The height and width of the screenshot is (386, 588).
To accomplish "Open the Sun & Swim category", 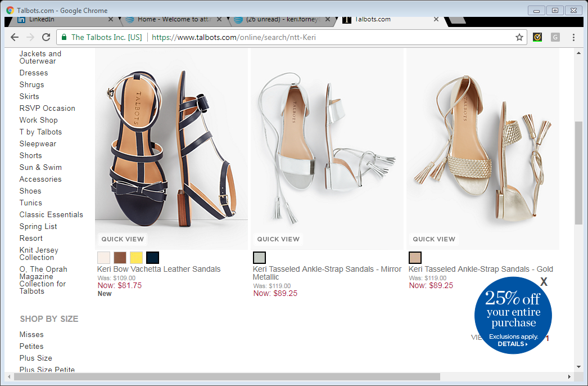I will (40, 168).
